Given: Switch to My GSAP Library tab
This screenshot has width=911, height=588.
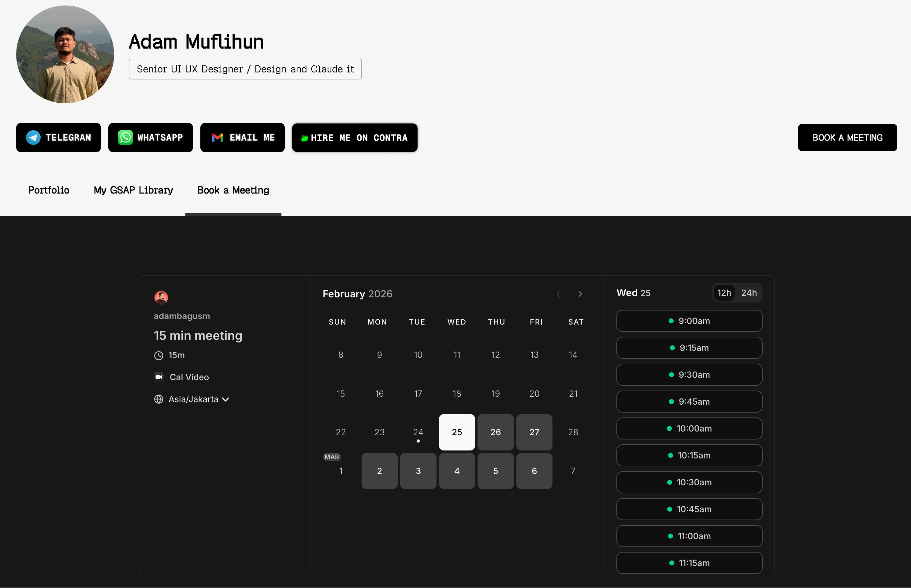Looking at the screenshot, I should tap(133, 190).
